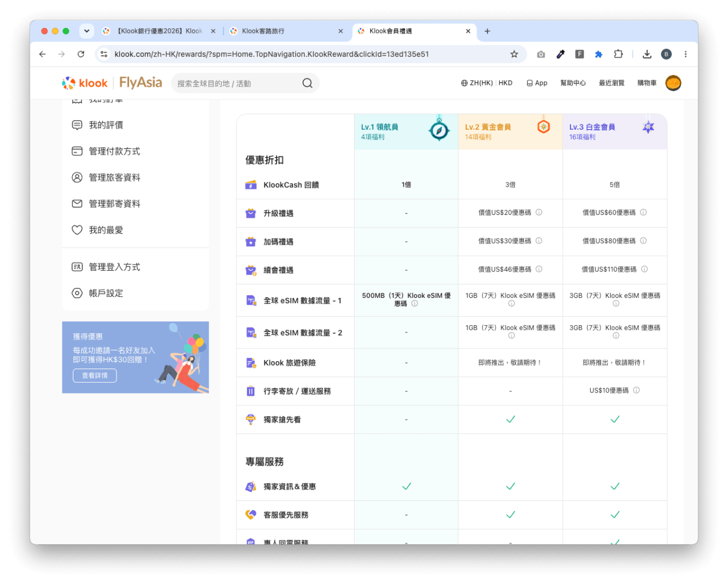728x584 pixels.
Task: Click the eyedropper extension icon
Action: tap(560, 54)
